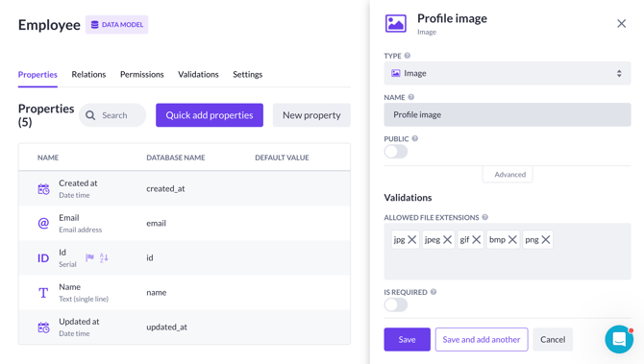The width and height of the screenshot is (644, 364).
Task: Click empty area of extensions input box
Action: (x=508, y=265)
